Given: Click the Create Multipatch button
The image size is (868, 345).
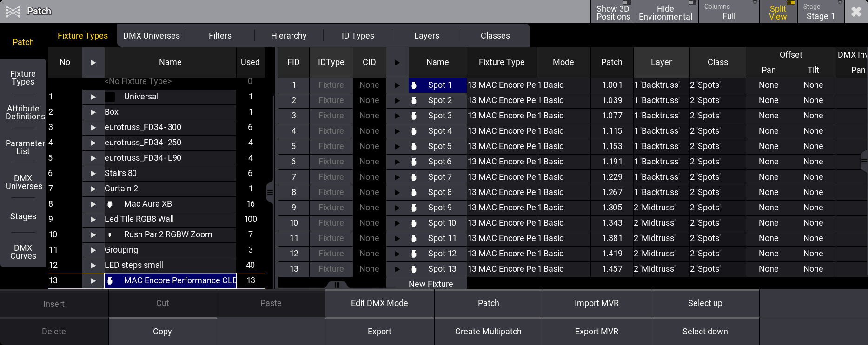Looking at the screenshot, I should [488, 332].
